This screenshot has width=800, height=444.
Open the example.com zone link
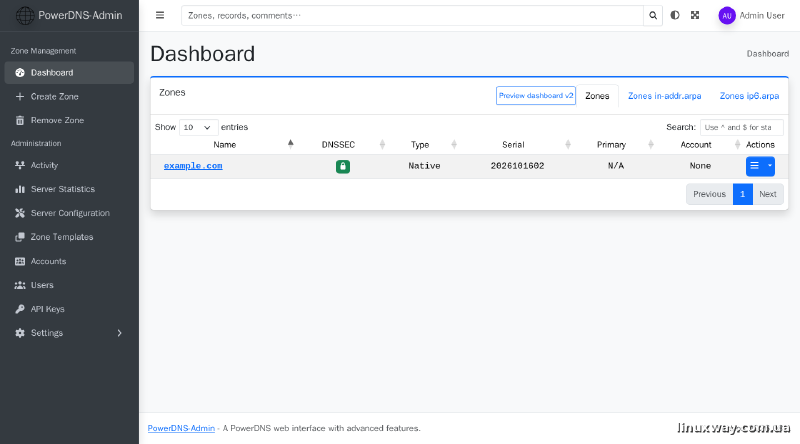point(193,166)
